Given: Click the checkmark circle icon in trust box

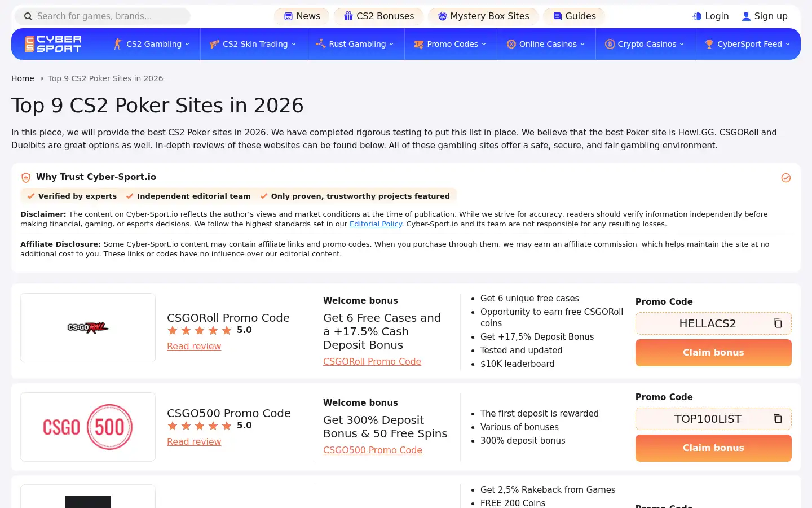Looking at the screenshot, I should tap(786, 178).
